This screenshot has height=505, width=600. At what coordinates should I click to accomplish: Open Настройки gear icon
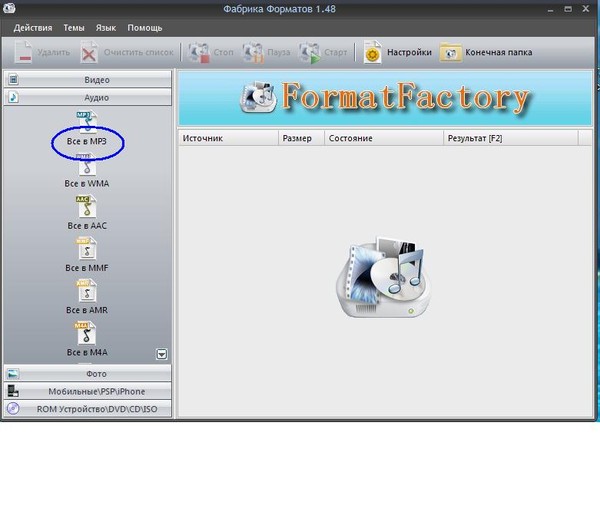coord(372,52)
